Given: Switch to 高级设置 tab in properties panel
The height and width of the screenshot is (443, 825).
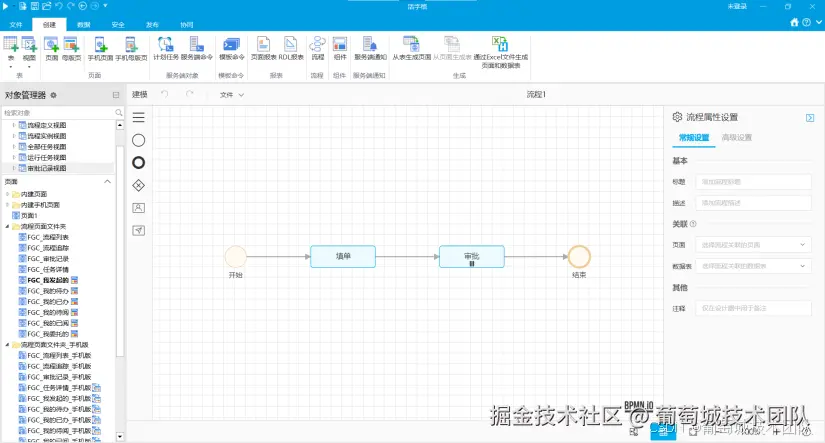Looking at the screenshot, I should point(736,138).
